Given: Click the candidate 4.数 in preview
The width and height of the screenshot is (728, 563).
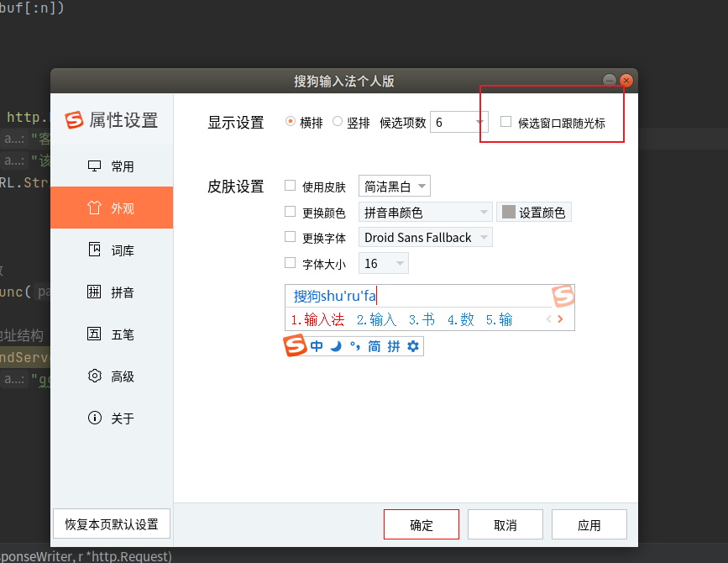Looking at the screenshot, I should 461,319.
